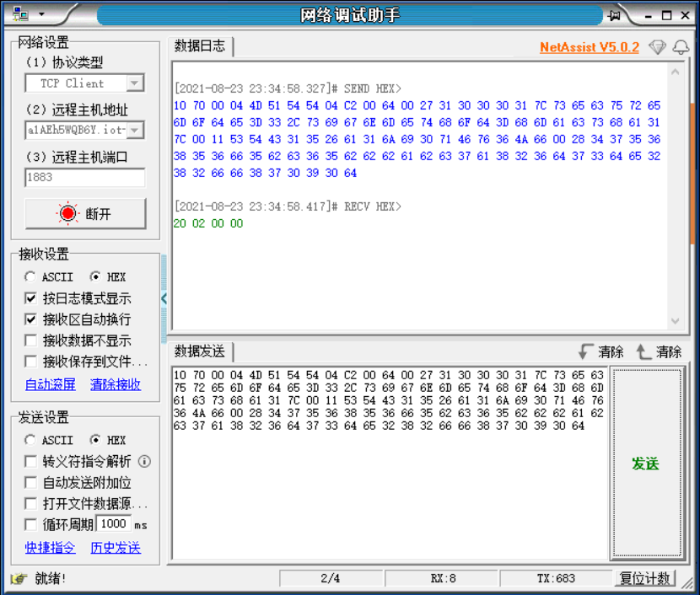Image resolution: width=700 pixels, height=595 pixels.
Task: Click the SEND HEX log timestamp line
Action: [288, 88]
